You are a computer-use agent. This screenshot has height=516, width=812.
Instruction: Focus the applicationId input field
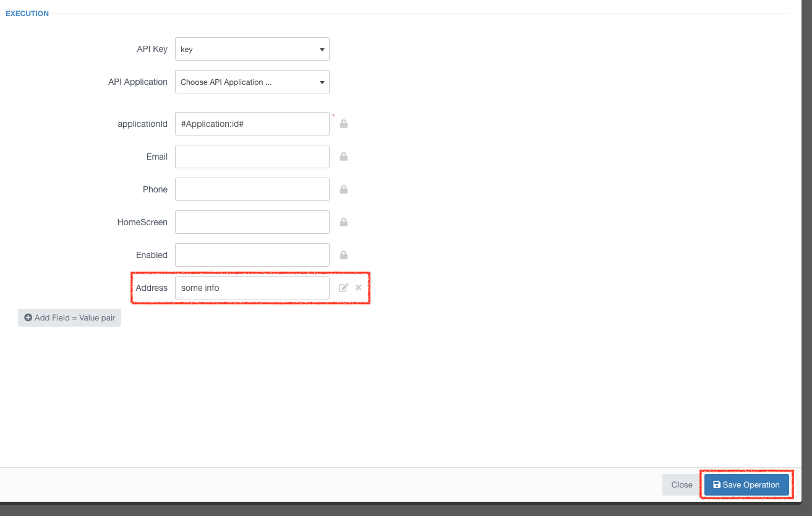point(252,124)
